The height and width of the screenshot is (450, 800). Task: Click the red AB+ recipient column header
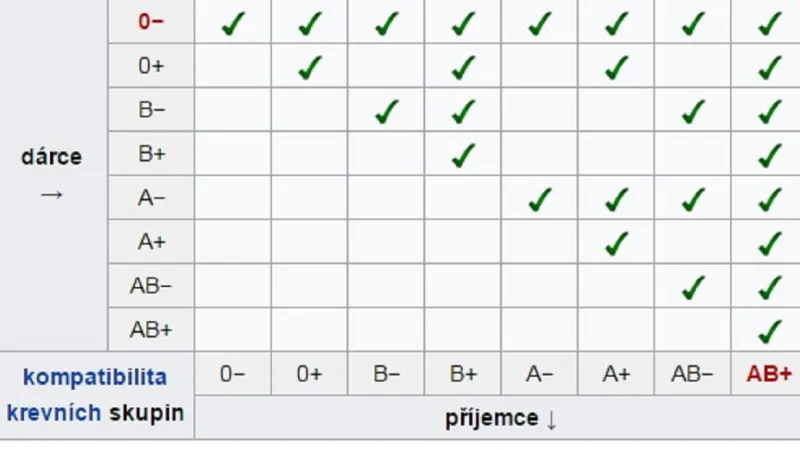(768, 374)
